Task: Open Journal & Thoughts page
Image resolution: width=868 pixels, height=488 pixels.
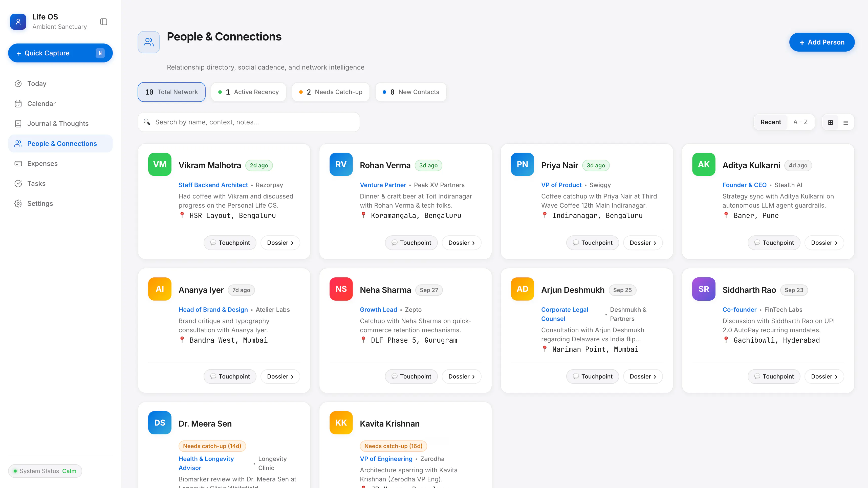Action: click(60, 124)
